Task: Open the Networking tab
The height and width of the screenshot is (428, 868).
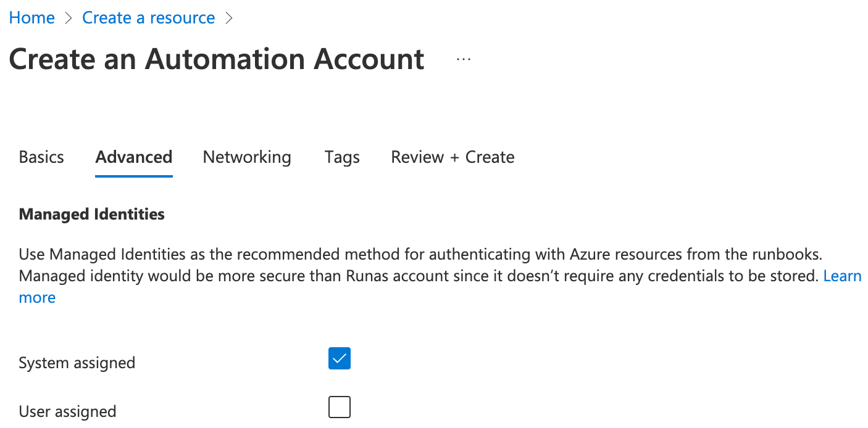Action: (247, 157)
